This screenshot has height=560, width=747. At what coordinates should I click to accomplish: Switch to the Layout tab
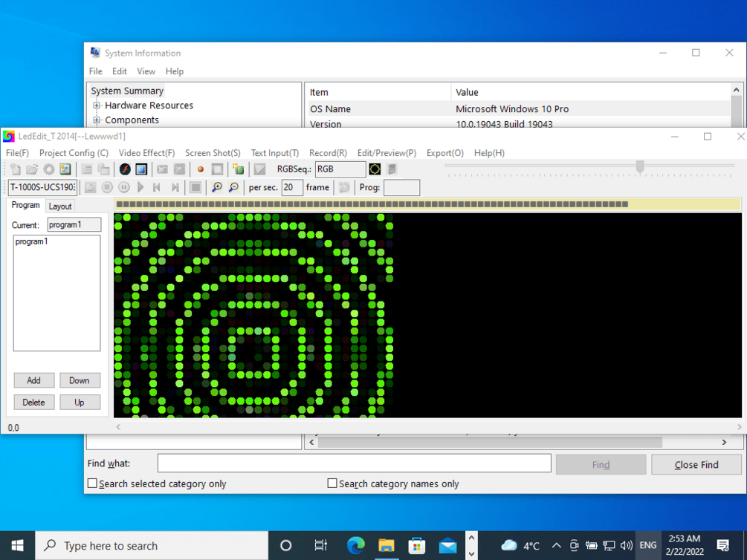tap(59, 206)
